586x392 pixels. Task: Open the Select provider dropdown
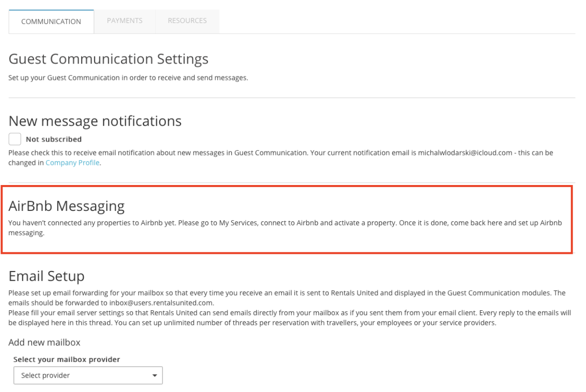point(88,375)
